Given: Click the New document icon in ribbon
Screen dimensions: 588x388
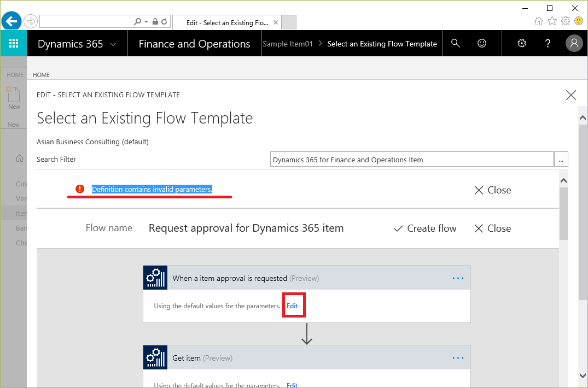Looking at the screenshot, I should coord(14,95).
